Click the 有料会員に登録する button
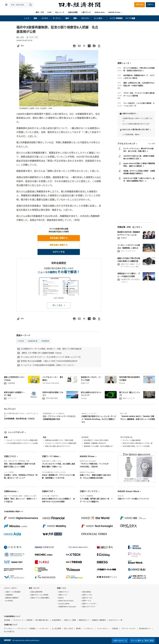This screenshot has width=159, height=644. (59, 238)
